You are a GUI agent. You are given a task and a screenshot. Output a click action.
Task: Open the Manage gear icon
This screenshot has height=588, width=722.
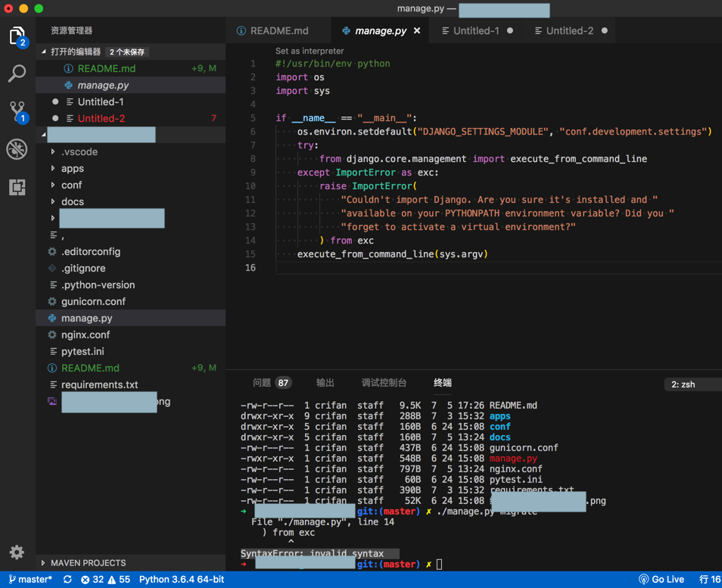tap(17, 552)
